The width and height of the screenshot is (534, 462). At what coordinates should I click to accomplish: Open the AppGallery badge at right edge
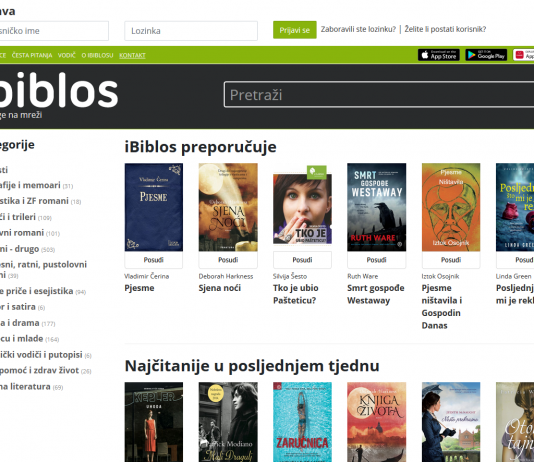click(523, 55)
